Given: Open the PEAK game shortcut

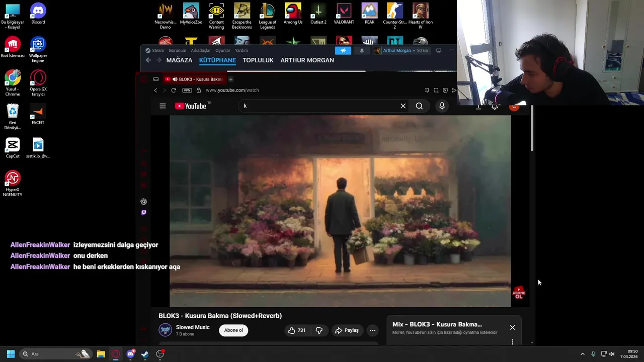Looking at the screenshot, I should (x=369, y=14).
